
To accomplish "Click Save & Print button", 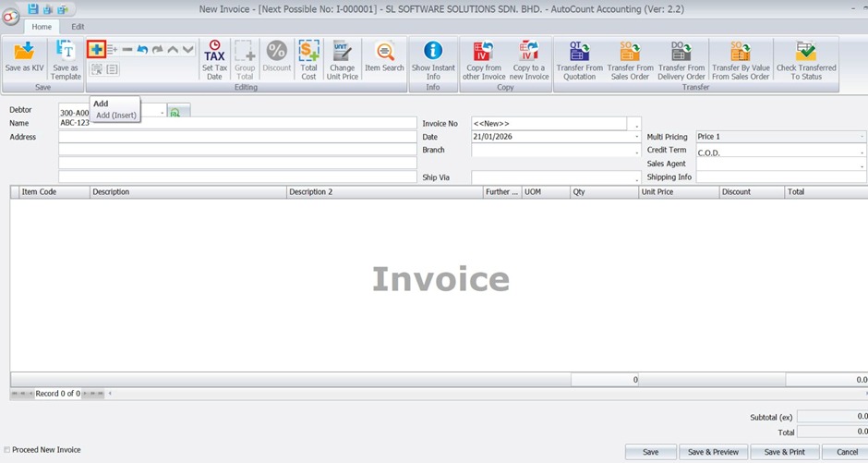I will (x=785, y=452).
